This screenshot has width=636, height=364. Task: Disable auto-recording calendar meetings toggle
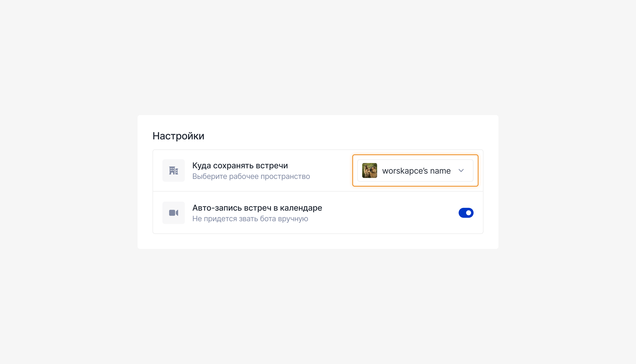tap(466, 213)
